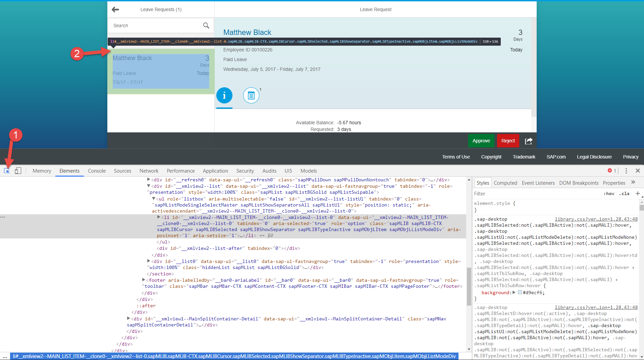Open the notes tab icon
The width and height of the screenshot is (644, 360).
point(251,95)
